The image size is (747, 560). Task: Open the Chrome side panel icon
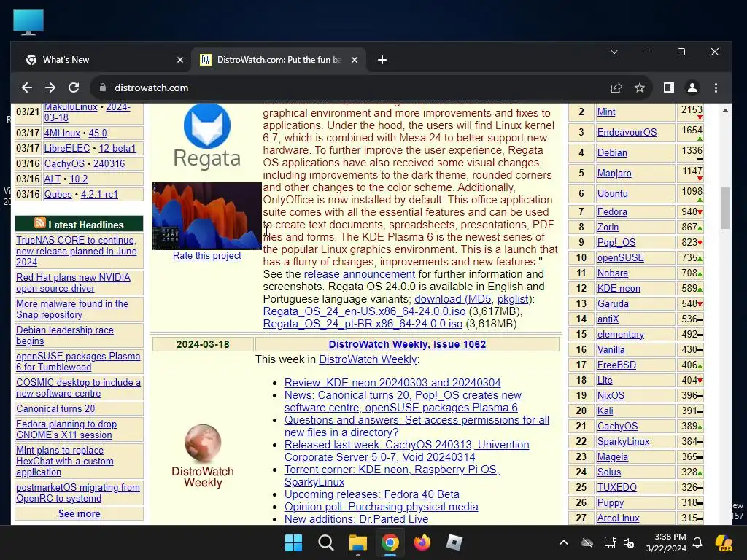coord(669,87)
